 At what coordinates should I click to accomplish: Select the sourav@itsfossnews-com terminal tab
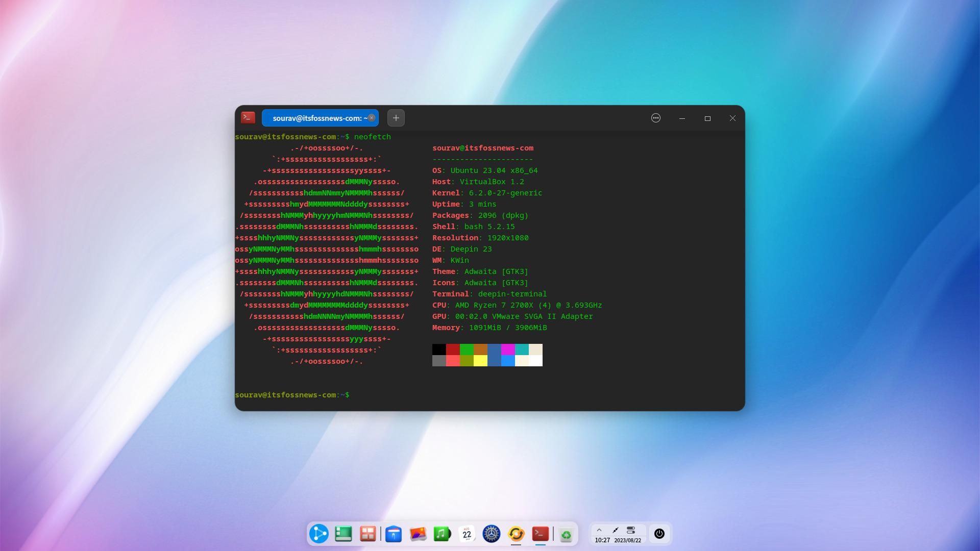[320, 118]
